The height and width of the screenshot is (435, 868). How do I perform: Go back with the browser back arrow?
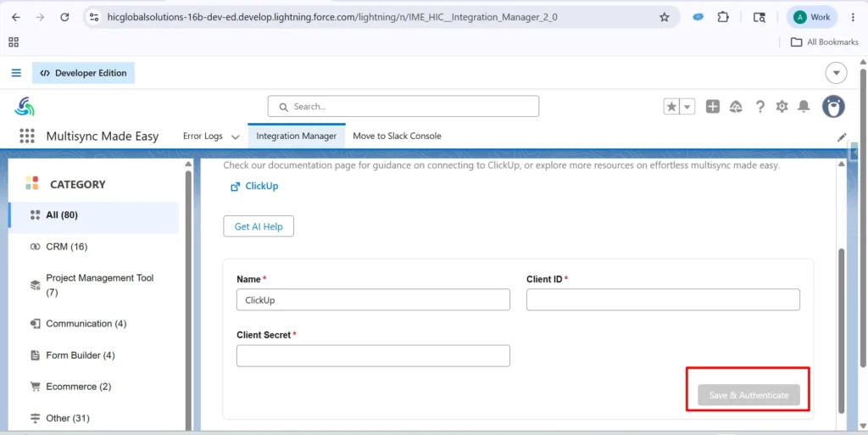[x=16, y=17]
